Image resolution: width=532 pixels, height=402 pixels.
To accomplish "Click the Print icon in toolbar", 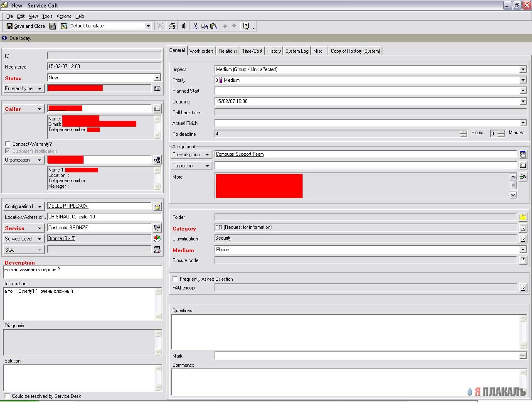I will click(x=172, y=26).
